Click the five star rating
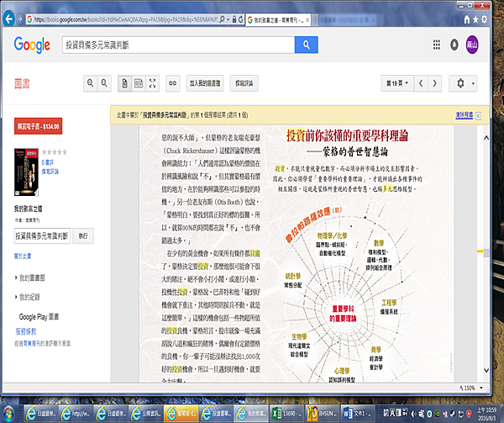Viewport: 504px width, 423px height. pyautogui.click(x=55, y=152)
